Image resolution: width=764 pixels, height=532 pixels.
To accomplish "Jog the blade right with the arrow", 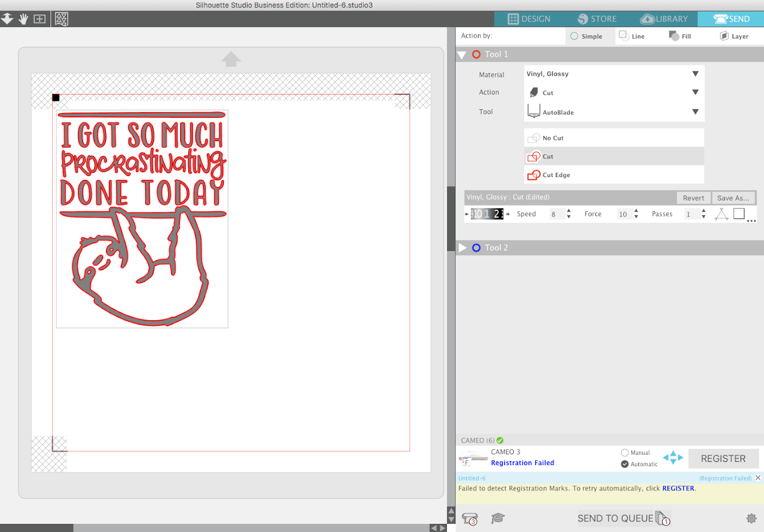I will pos(680,458).
